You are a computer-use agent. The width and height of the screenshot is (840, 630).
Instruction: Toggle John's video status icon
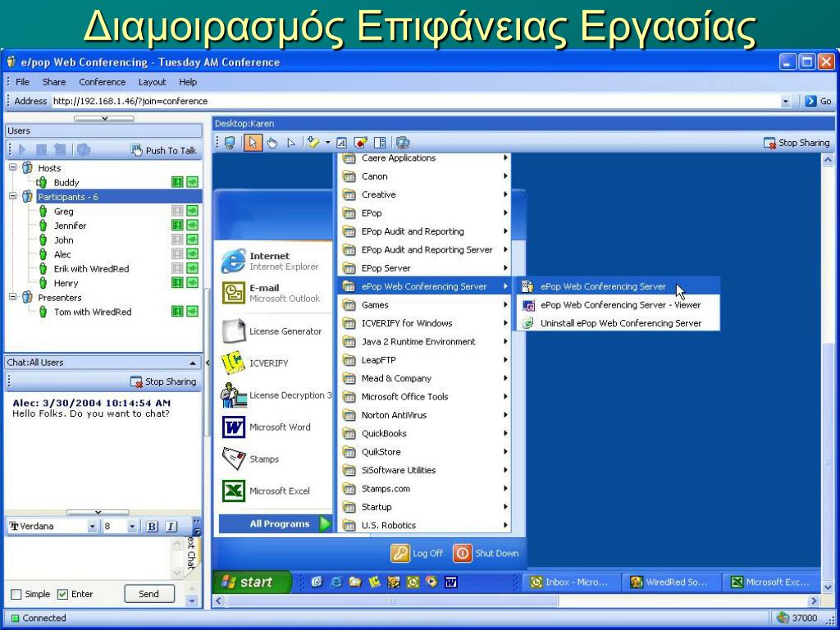[177, 240]
